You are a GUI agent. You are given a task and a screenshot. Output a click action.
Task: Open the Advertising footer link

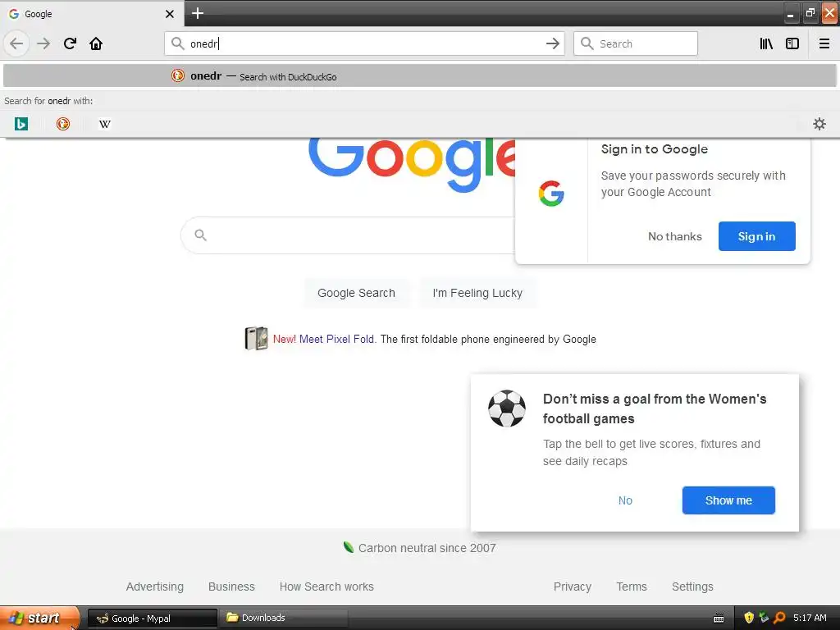[x=155, y=587]
